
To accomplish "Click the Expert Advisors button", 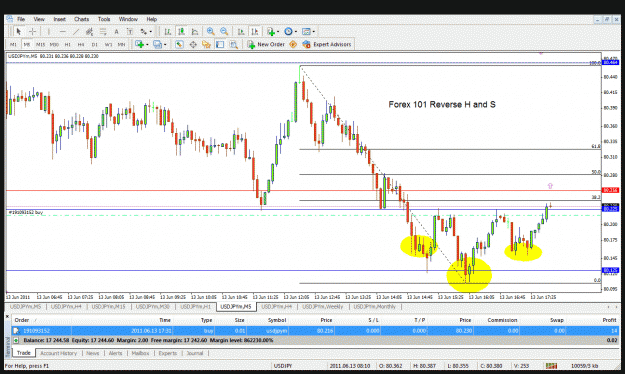I will (x=327, y=44).
